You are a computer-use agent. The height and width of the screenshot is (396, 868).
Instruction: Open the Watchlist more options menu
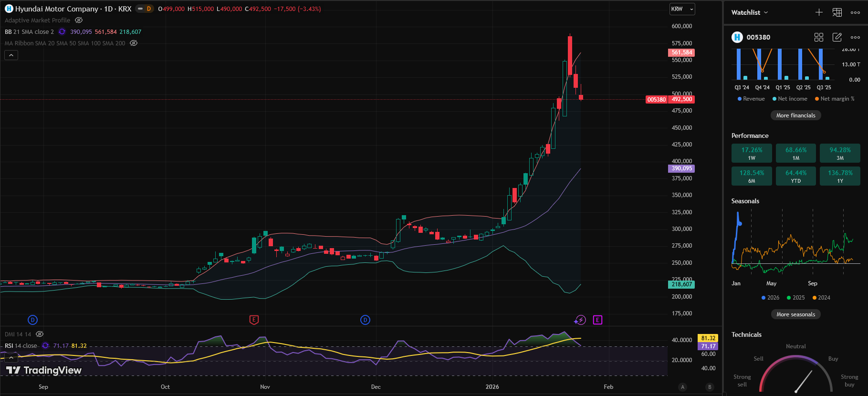(x=856, y=12)
